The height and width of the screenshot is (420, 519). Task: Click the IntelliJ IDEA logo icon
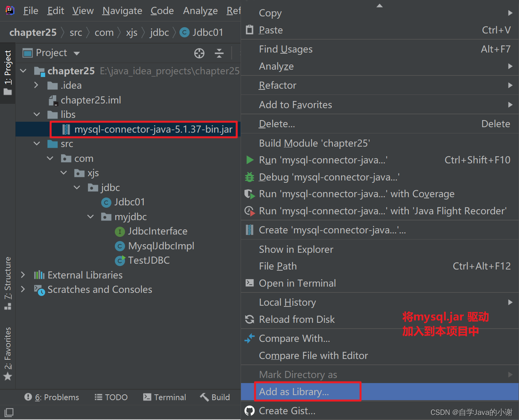click(10, 10)
